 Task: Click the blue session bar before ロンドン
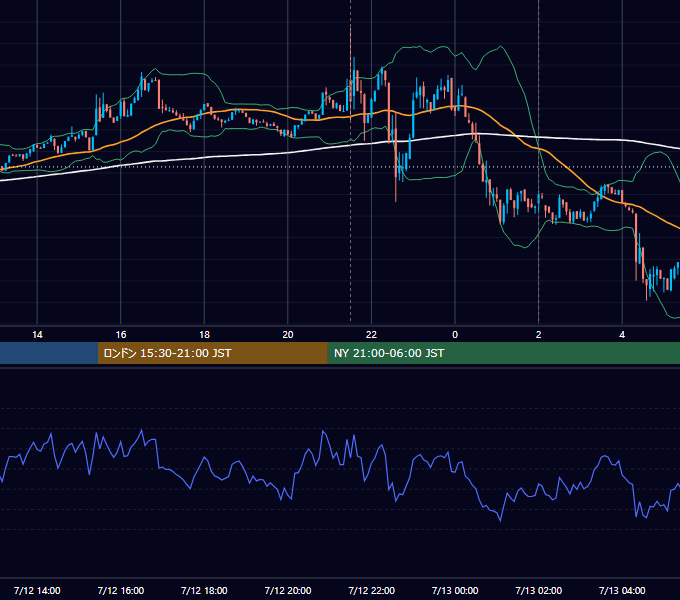[49, 353]
